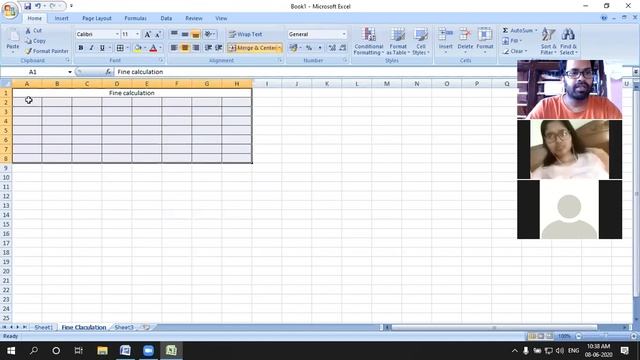The height and width of the screenshot is (360, 640).
Task: Open the text Orientation options
Action: 209,34
